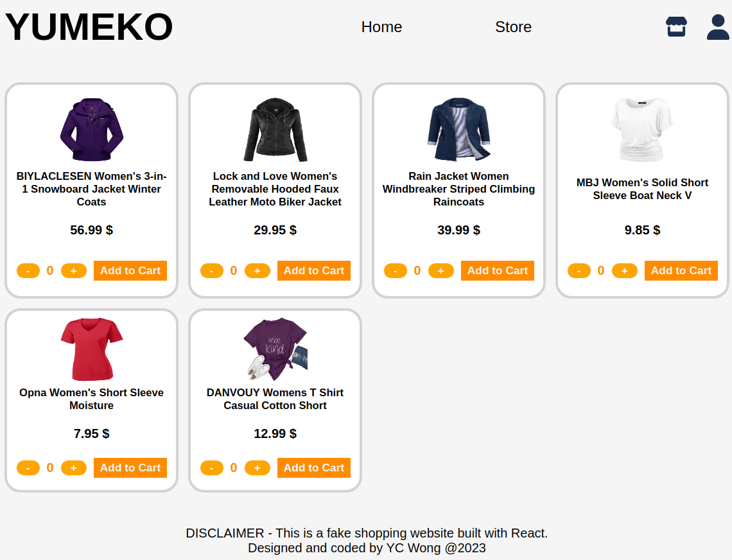Viewport: 732px width, 560px height.
Task: Click the YUMEKO site logo
Action: (x=89, y=27)
